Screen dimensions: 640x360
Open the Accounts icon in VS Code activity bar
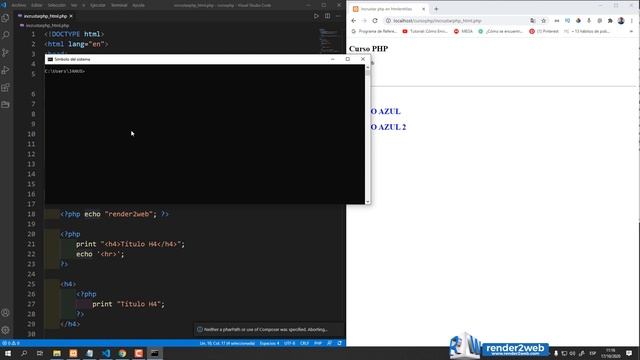[5, 313]
